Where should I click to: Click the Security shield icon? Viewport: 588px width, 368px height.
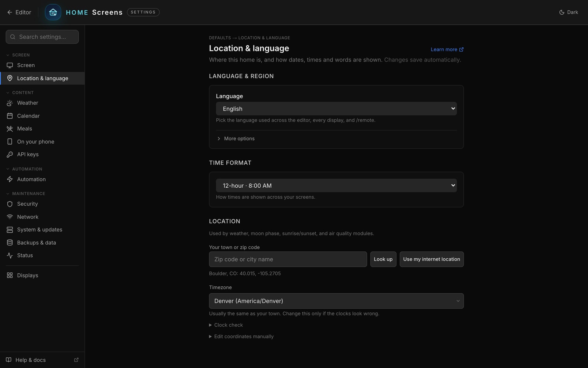(x=10, y=204)
